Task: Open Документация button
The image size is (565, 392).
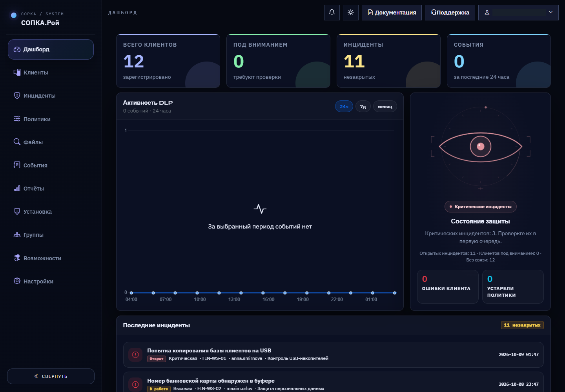Action: pyautogui.click(x=392, y=13)
